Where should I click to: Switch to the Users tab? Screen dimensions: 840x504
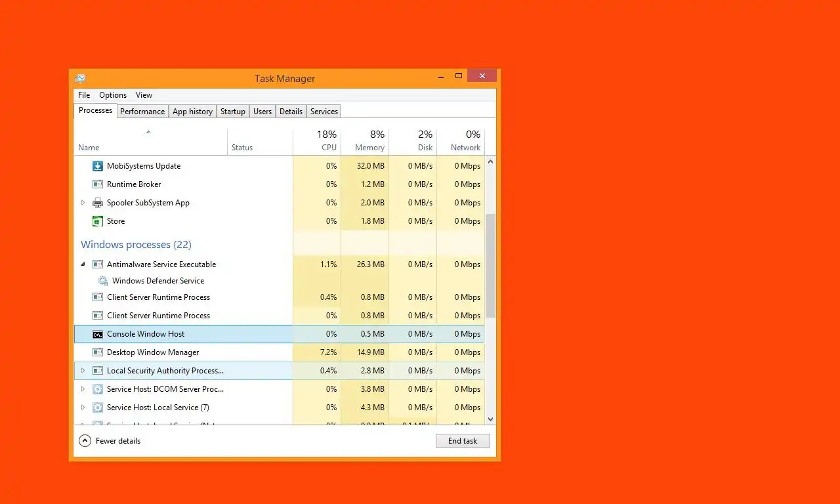point(262,112)
